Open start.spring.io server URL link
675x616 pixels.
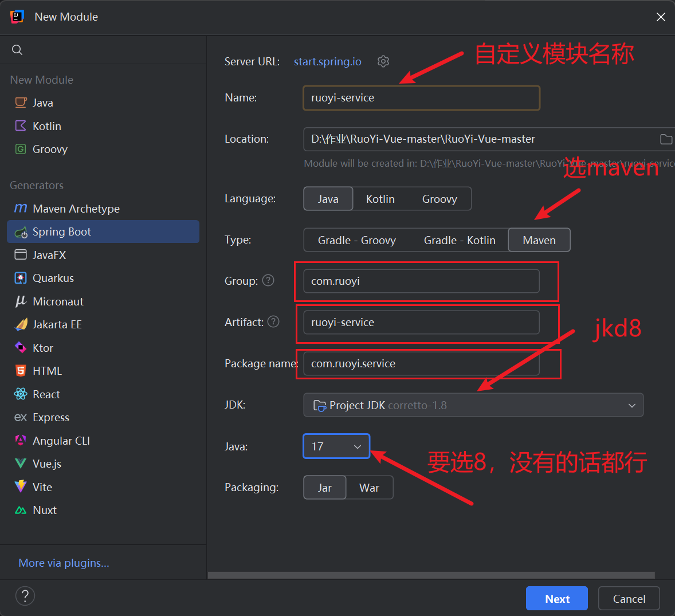tap(328, 61)
